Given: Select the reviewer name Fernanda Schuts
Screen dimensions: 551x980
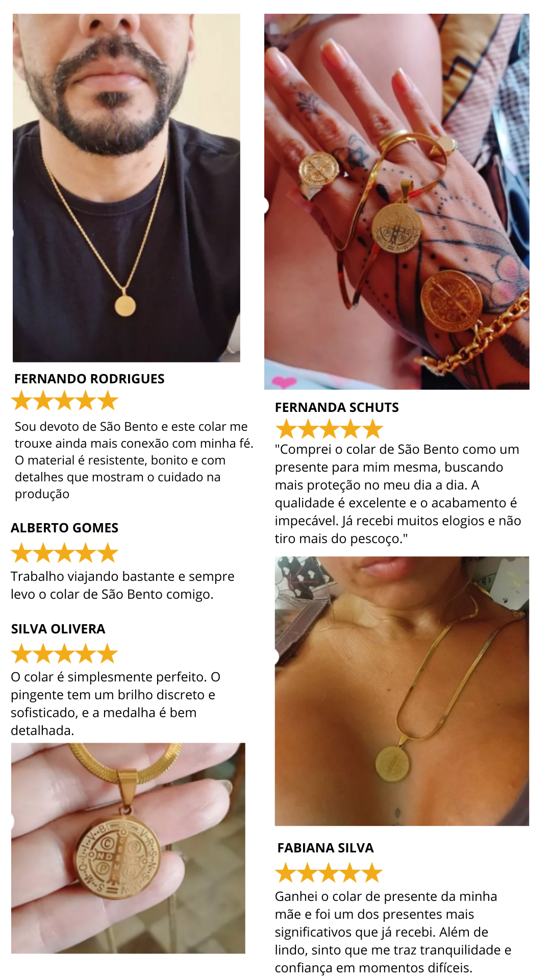Looking at the screenshot, I should [x=337, y=407].
